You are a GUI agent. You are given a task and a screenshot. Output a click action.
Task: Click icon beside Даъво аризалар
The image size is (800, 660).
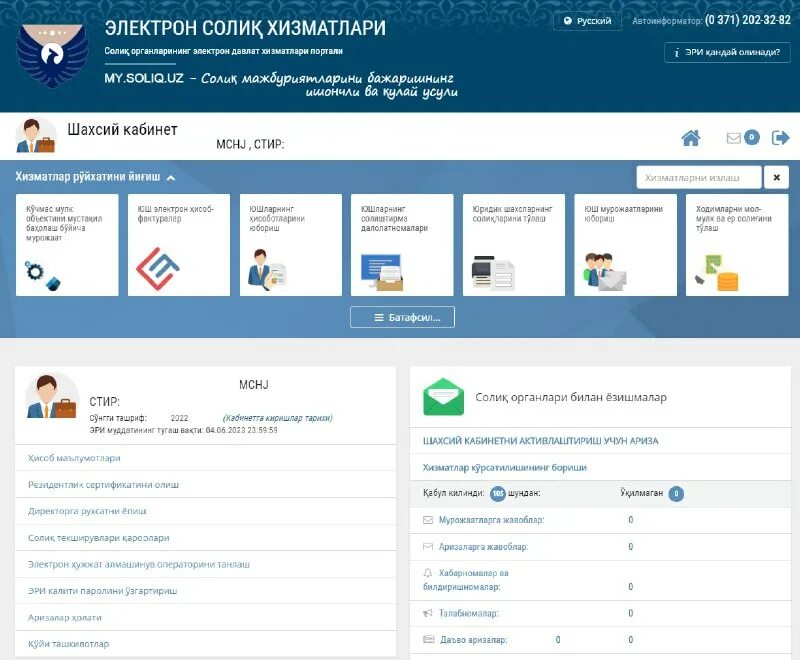click(x=429, y=639)
